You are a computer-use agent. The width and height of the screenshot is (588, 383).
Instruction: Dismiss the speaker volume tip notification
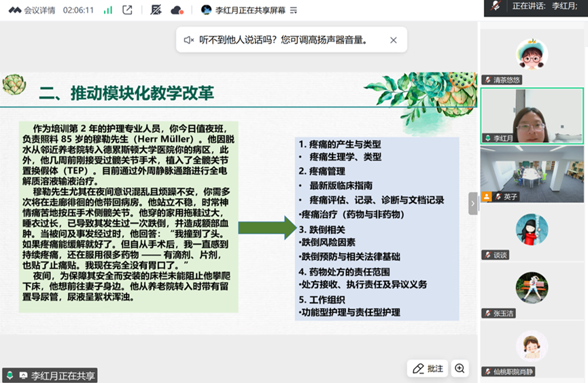pos(393,40)
